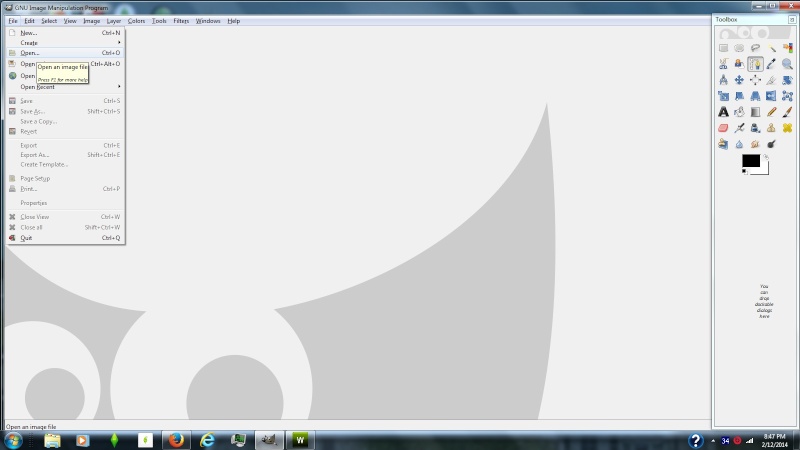800x450 pixels.
Task: Select the Scissors Select tool
Action: pos(723,64)
